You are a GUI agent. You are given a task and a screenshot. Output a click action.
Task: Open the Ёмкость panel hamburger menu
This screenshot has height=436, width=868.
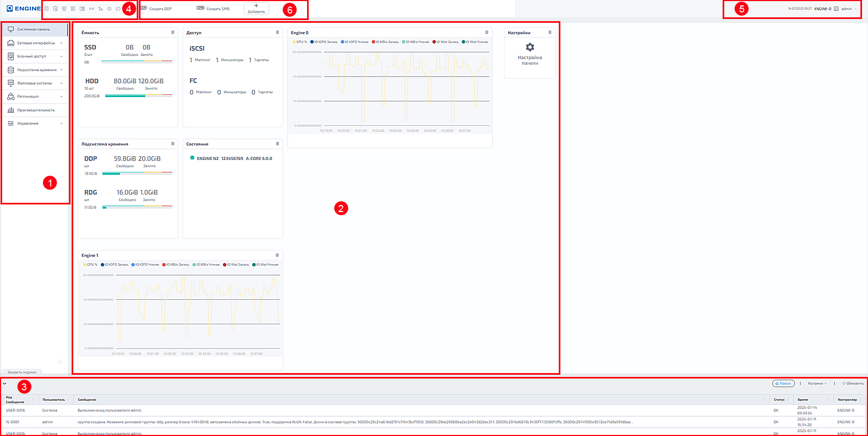tap(173, 33)
